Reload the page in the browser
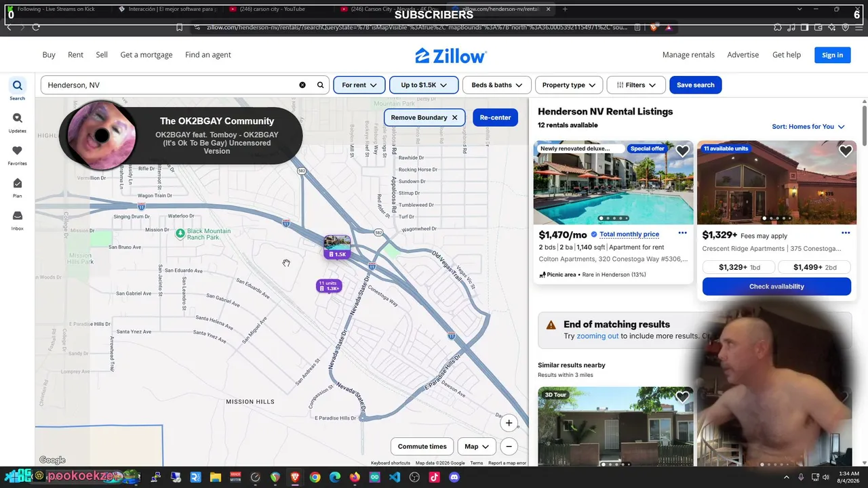This screenshot has height=488, width=868. pos(36,27)
